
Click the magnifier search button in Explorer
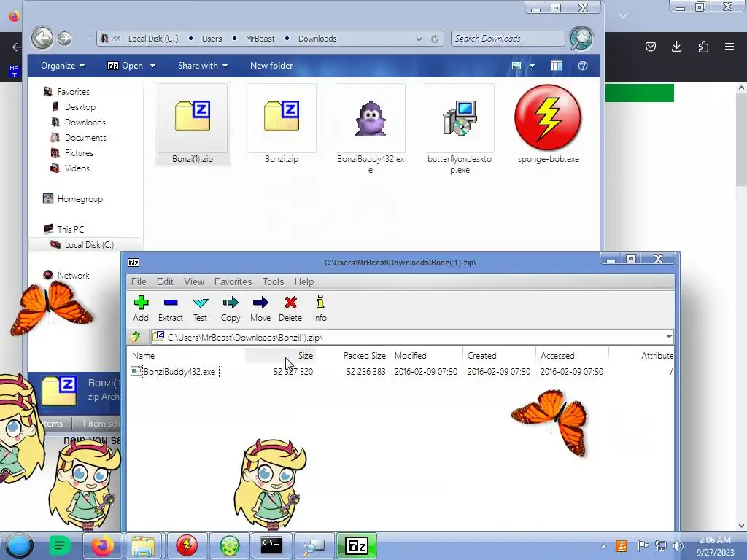click(x=581, y=39)
